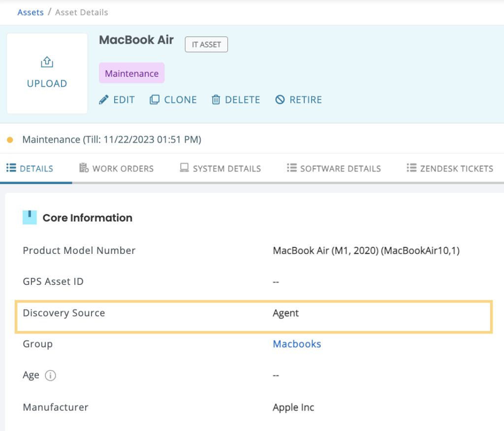
Task: Click the UPLOAD image label
Action: [47, 84]
